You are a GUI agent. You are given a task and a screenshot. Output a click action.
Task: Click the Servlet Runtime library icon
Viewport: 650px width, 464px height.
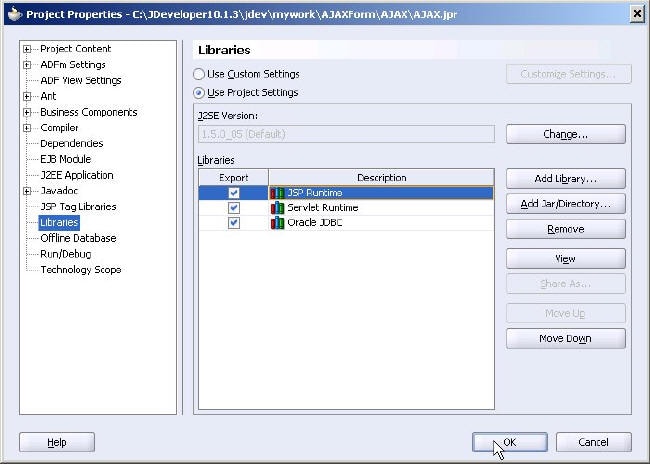click(x=277, y=208)
